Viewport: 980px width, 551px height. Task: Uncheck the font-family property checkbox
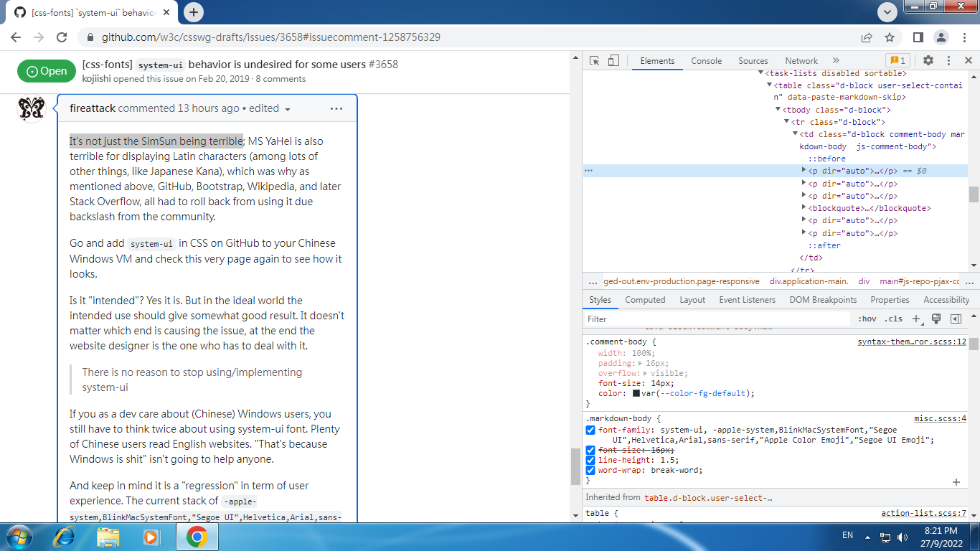point(590,430)
